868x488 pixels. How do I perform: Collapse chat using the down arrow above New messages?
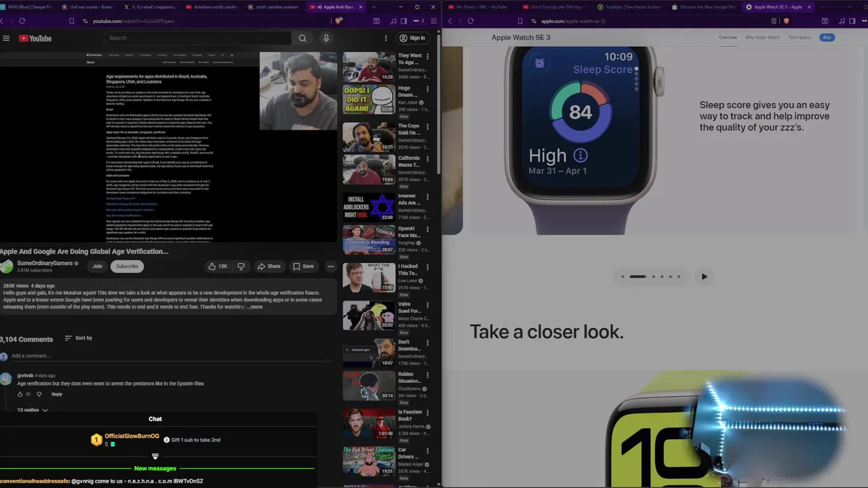coord(155,457)
